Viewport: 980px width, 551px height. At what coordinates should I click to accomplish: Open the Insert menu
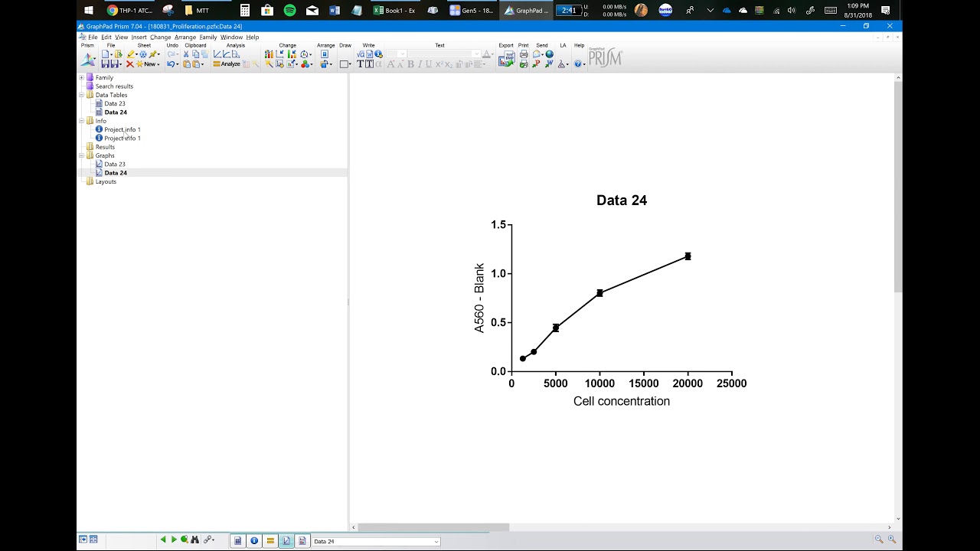[x=139, y=37]
